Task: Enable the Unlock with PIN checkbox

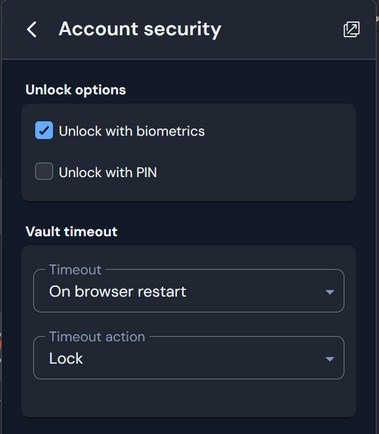Action: [44, 171]
